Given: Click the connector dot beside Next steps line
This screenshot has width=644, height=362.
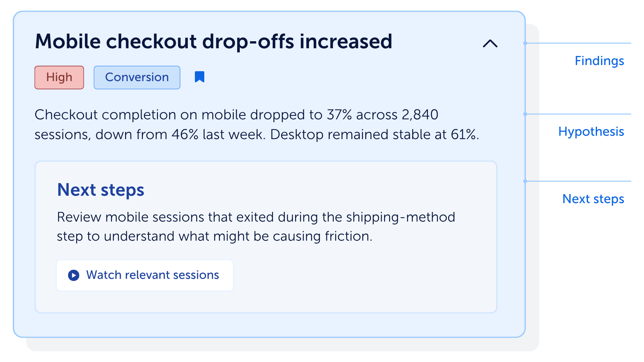Looking at the screenshot, I should tap(525, 181).
